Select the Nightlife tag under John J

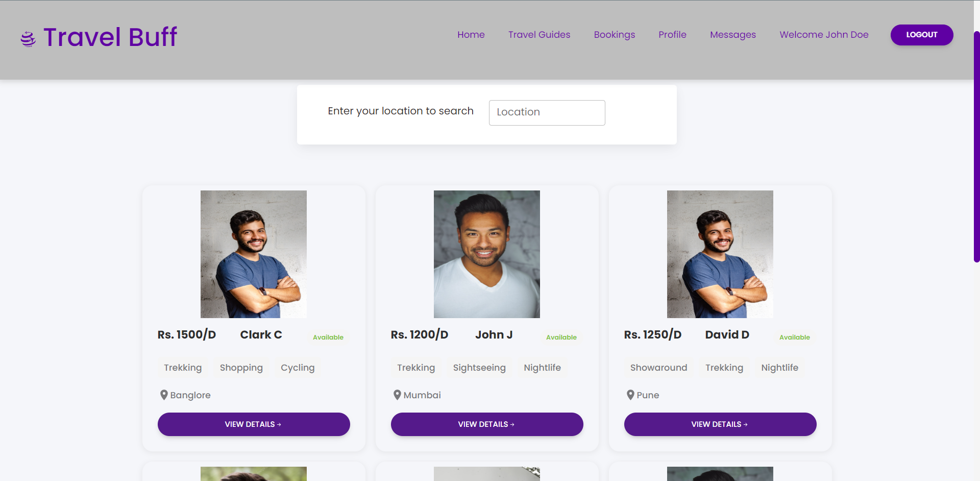tap(542, 367)
